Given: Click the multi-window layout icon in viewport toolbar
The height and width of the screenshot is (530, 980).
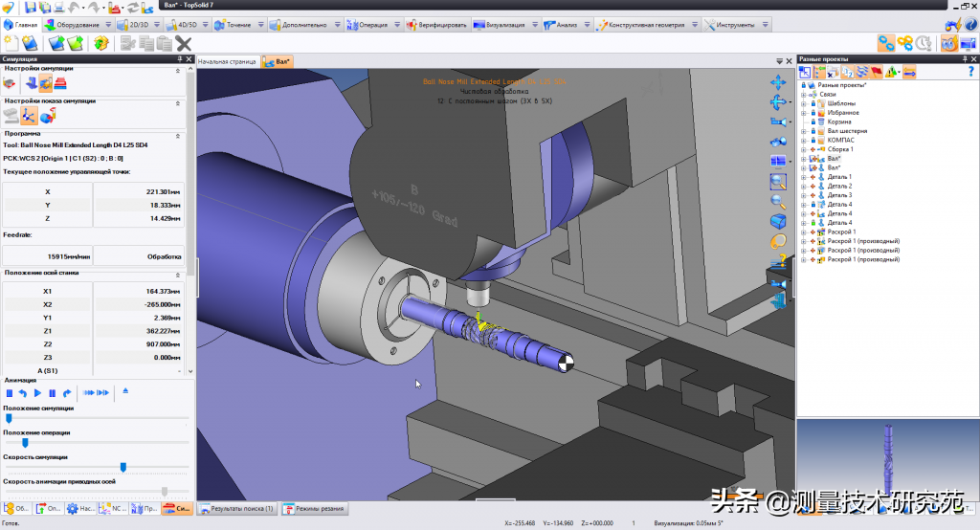Looking at the screenshot, I should (778, 162).
